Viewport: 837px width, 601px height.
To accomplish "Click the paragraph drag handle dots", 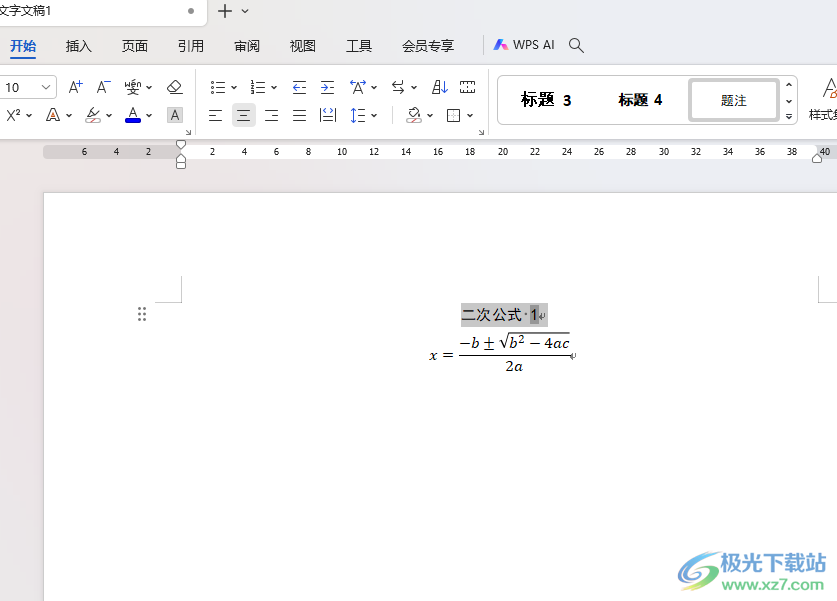I will (141, 314).
